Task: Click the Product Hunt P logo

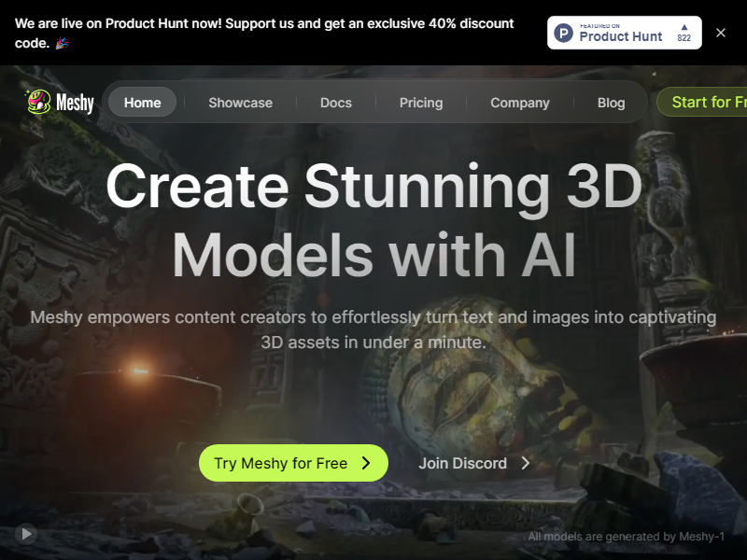Action: click(x=564, y=34)
